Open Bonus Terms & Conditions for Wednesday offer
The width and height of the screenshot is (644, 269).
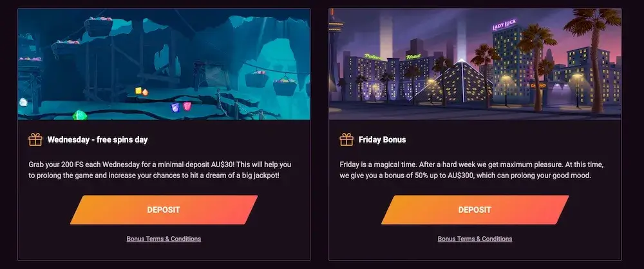coord(164,239)
